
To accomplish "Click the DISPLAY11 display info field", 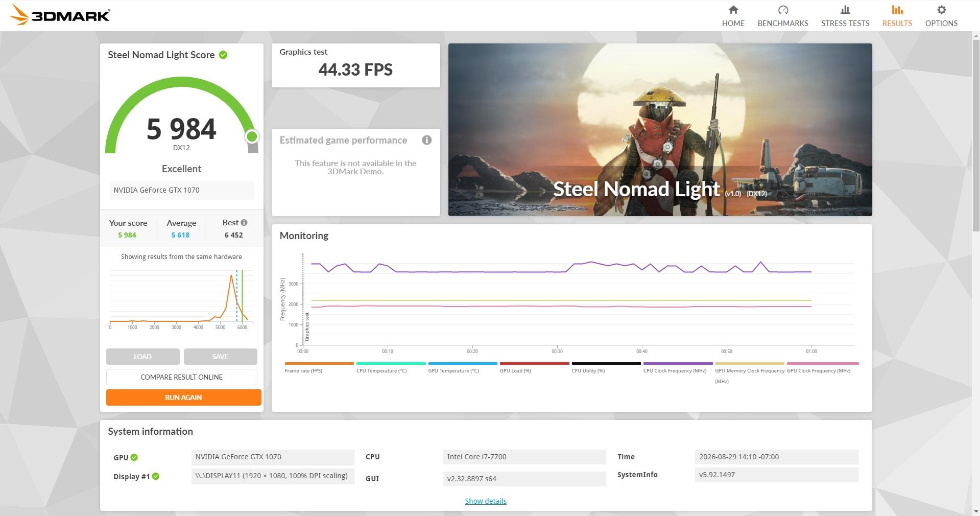I will tap(273, 476).
